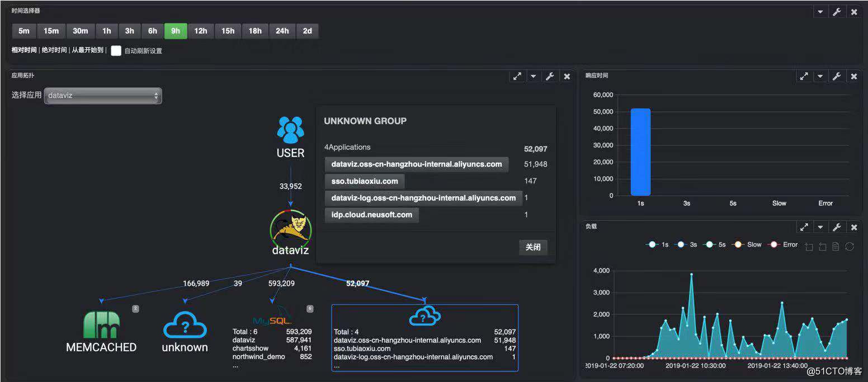Switch to 从最开始到 mode

[x=88, y=50]
